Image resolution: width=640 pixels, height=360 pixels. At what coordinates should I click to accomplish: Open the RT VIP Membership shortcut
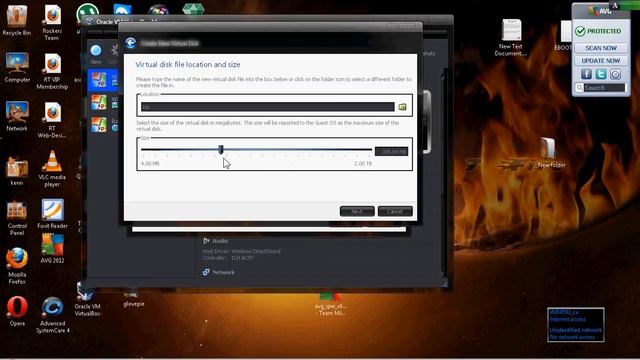click(52, 71)
